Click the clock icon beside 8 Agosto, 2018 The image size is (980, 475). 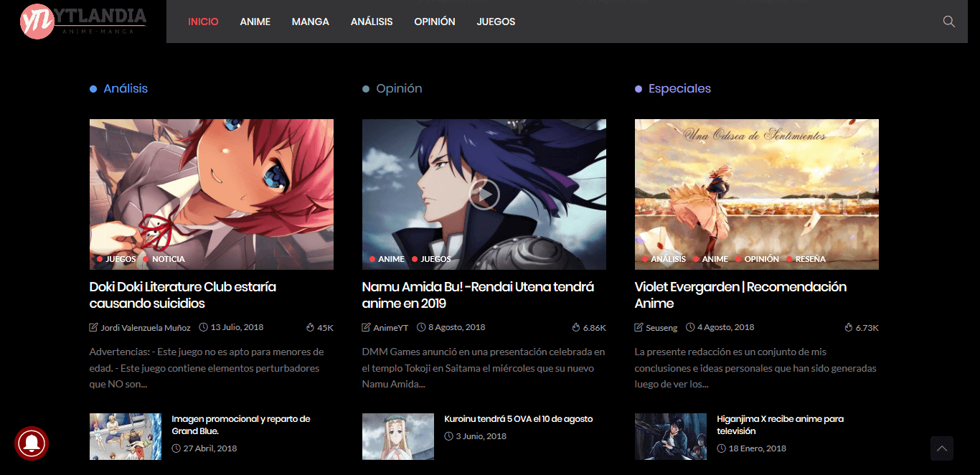click(421, 327)
